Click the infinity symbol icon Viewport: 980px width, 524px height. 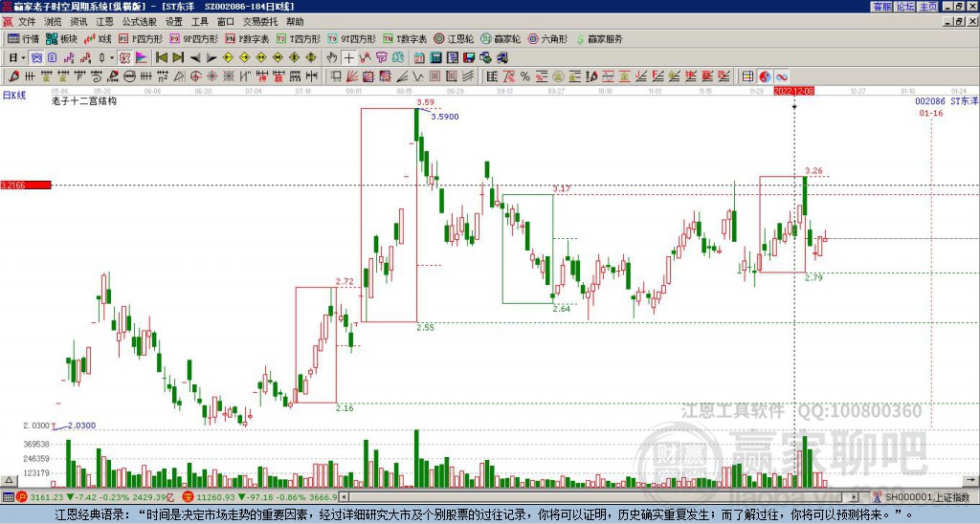click(782, 76)
